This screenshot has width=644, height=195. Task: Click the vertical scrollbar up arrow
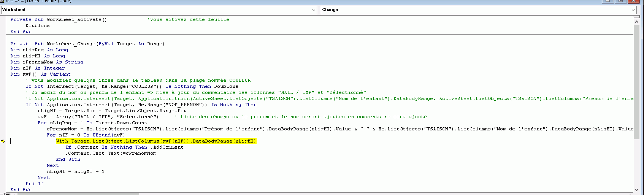tap(636, 22)
